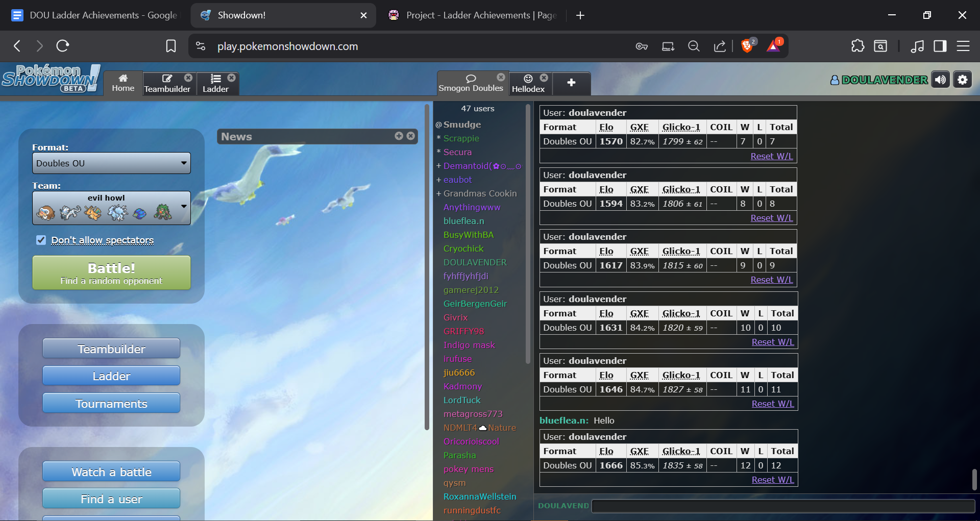Open Brave Shields lion icon
980x521 pixels.
pyautogui.click(x=748, y=46)
